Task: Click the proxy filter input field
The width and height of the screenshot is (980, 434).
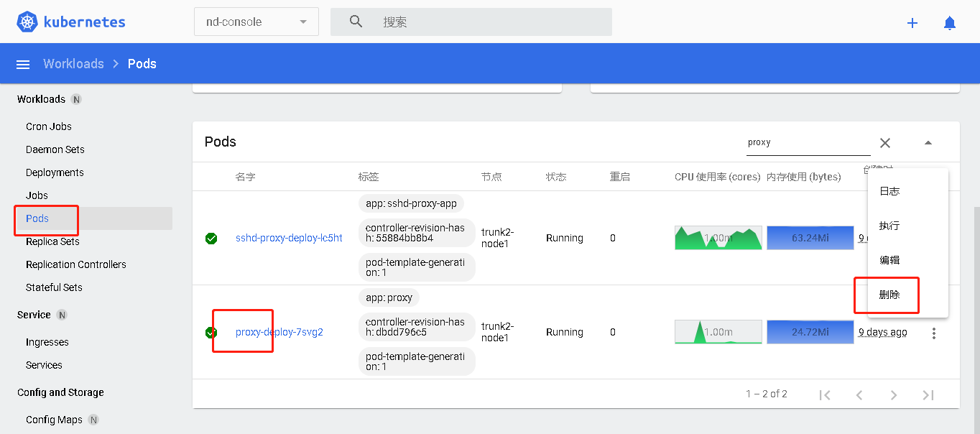Action: tap(808, 142)
